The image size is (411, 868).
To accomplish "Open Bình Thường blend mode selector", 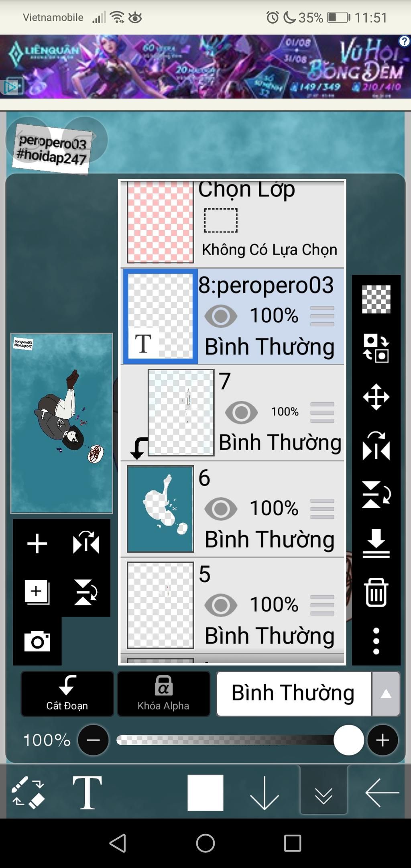I will [294, 694].
